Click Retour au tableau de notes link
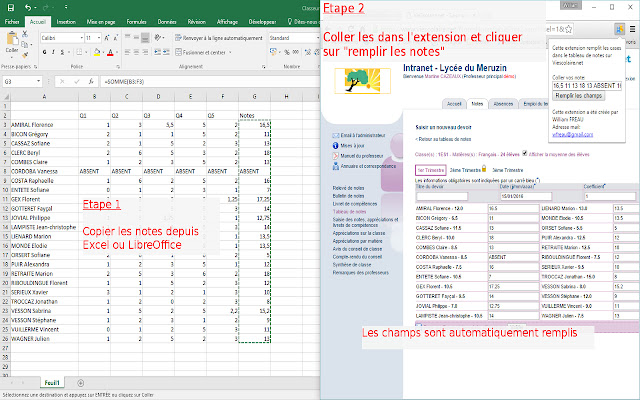 point(443,139)
